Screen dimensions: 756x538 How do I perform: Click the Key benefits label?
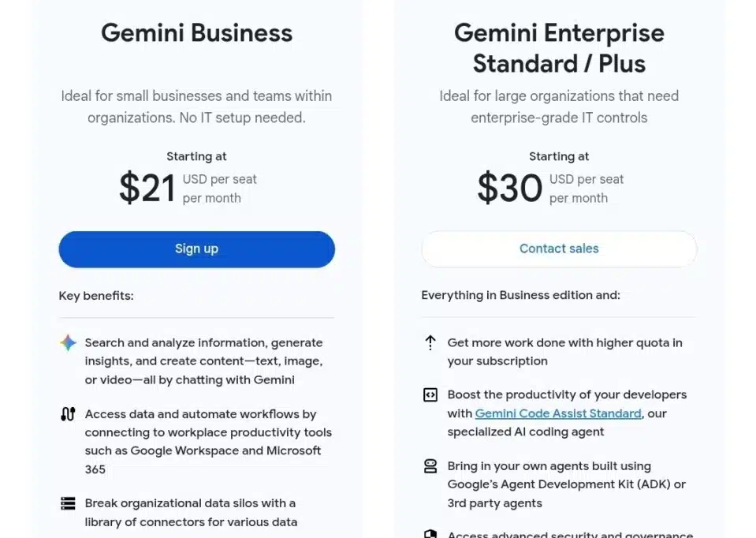point(96,296)
